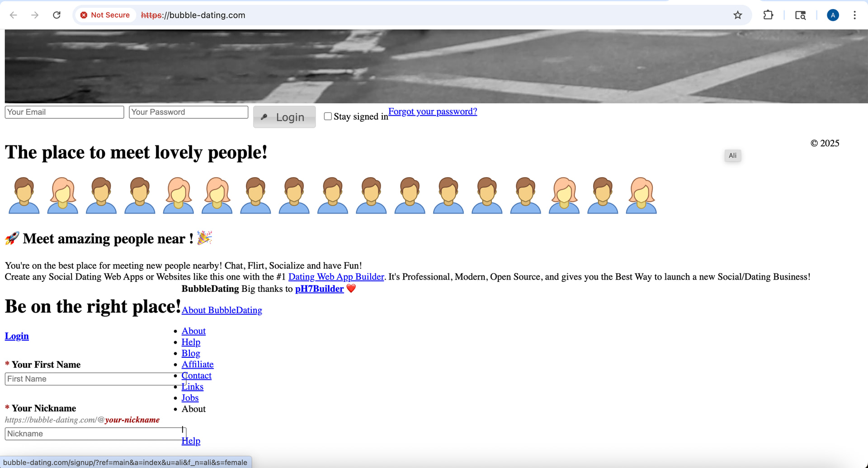868x468 pixels.
Task: Enable Stay signed in checkbox
Action: pos(328,116)
